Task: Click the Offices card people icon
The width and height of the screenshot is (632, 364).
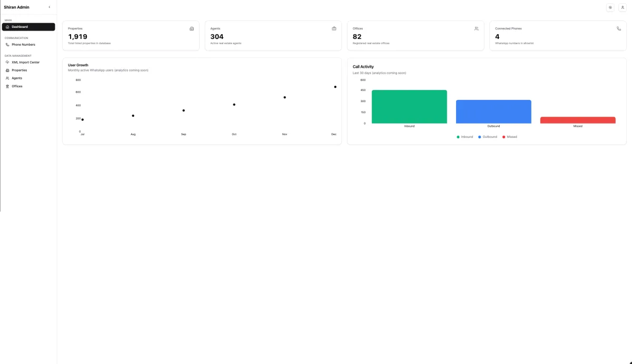Action: 477,28
